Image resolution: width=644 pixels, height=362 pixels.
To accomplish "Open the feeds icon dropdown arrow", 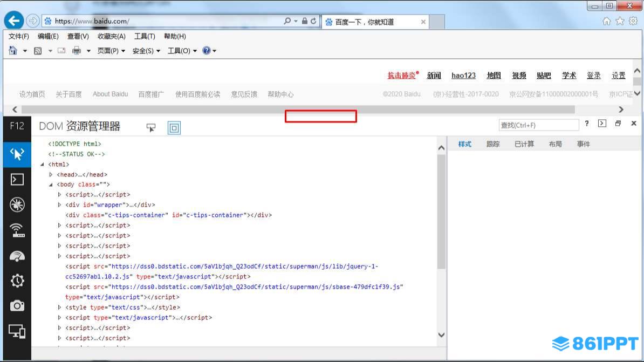I will tap(50, 51).
